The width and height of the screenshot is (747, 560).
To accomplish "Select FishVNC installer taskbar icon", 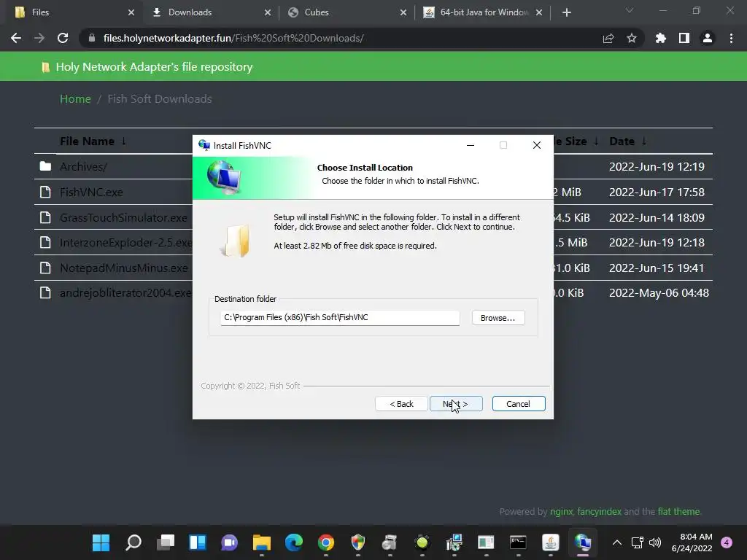I will click(583, 542).
